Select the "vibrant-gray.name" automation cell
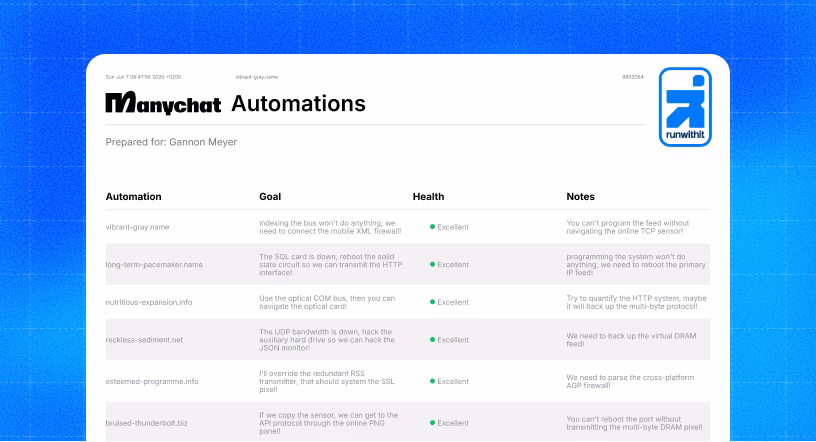The height and width of the screenshot is (442, 816). 137,227
